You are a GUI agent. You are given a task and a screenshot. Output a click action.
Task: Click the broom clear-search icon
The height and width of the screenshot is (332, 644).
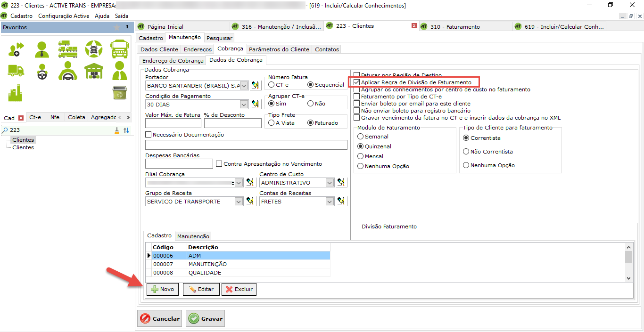point(117,130)
